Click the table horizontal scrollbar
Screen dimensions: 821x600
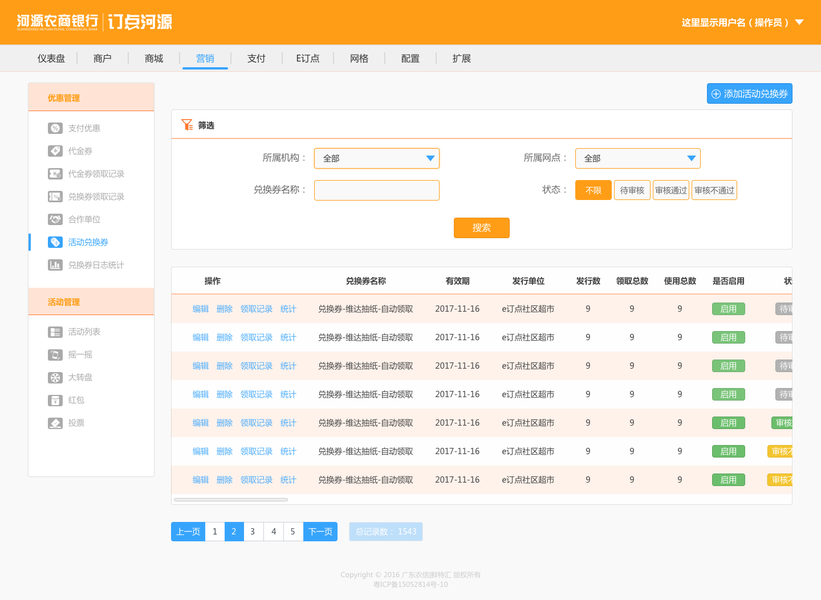[x=231, y=499]
